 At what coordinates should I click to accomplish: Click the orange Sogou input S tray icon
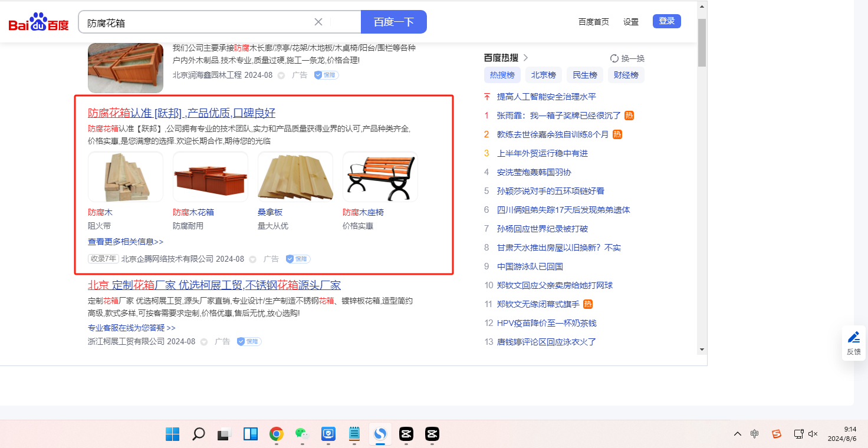(x=777, y=434)
